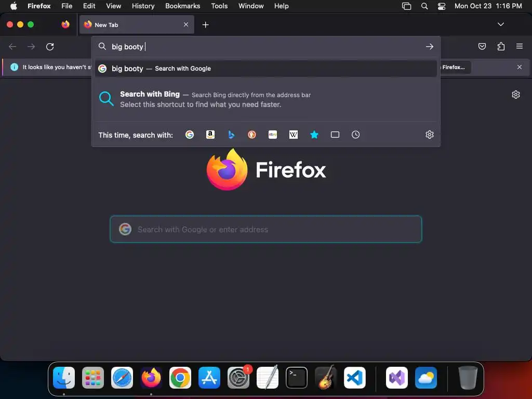The width and height of the screenshot is (532, 399).
Task: Click the notification bar info icon
Action: (x=14, y=67)
